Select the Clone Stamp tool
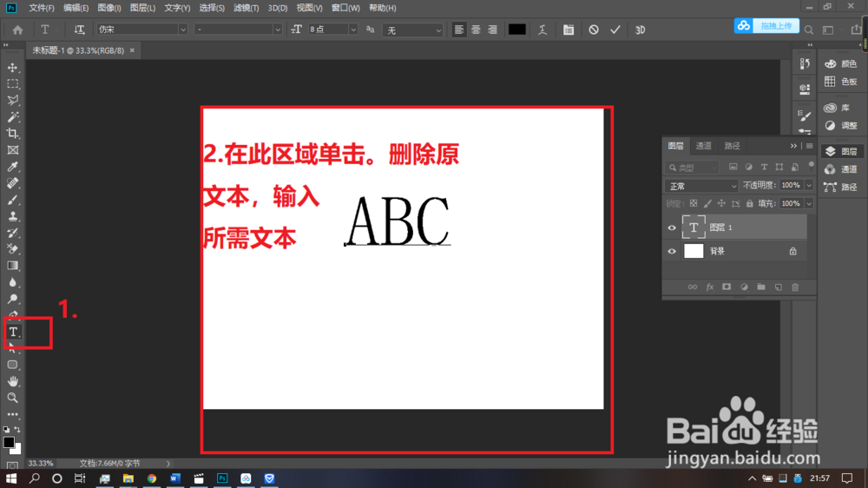The height and width of the screenshot is (488, 868). click(x=12, y=216)
